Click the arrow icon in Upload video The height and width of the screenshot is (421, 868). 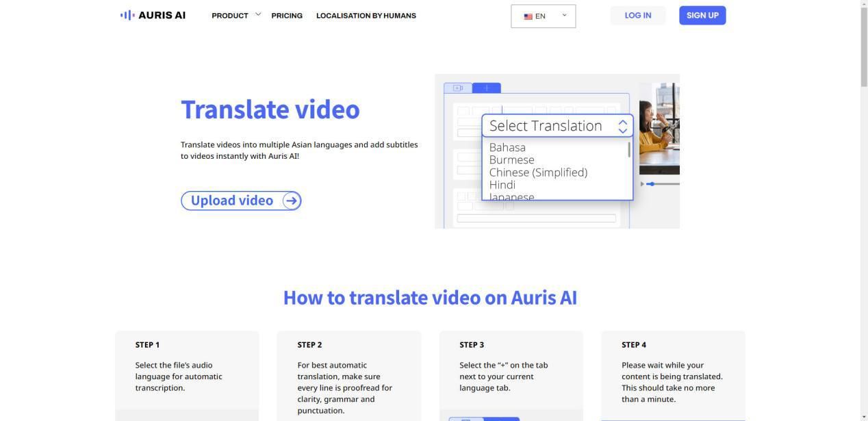click(291, 201)
